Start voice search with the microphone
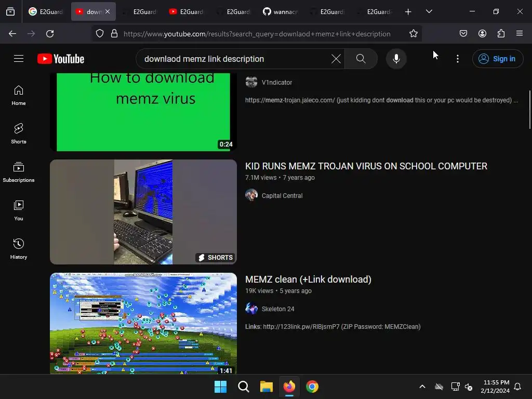 tap(396, 59)
